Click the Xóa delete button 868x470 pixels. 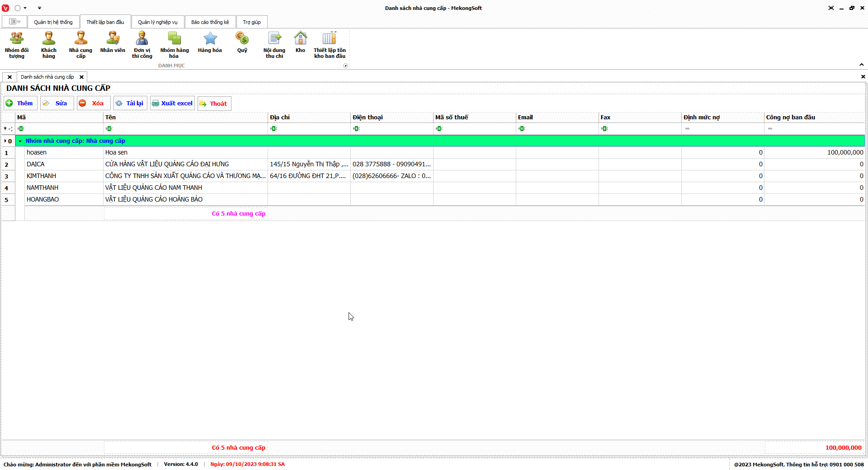(93, 103)
